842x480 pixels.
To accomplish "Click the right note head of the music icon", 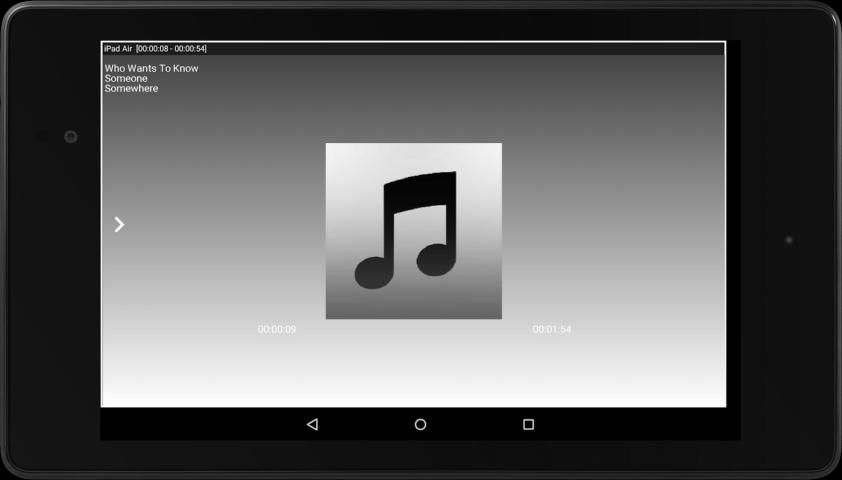I will click(435, 259).
